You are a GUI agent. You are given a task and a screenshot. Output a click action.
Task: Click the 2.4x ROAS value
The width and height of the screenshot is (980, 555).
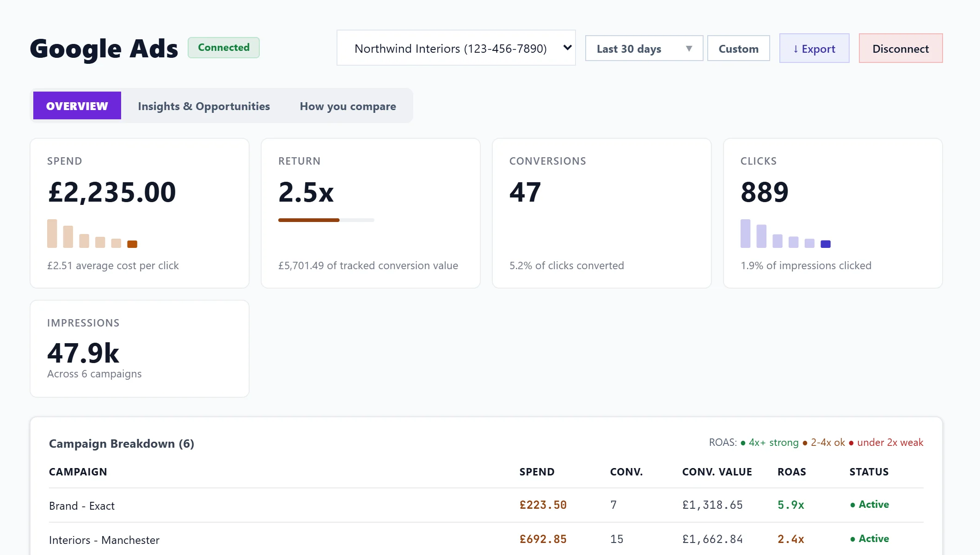click(x=791, y=539)
